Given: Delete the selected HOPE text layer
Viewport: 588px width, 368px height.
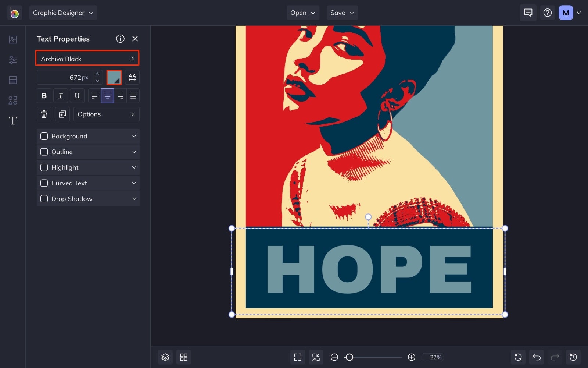Looking at the screenshot, I should click(x=44, y=114).
